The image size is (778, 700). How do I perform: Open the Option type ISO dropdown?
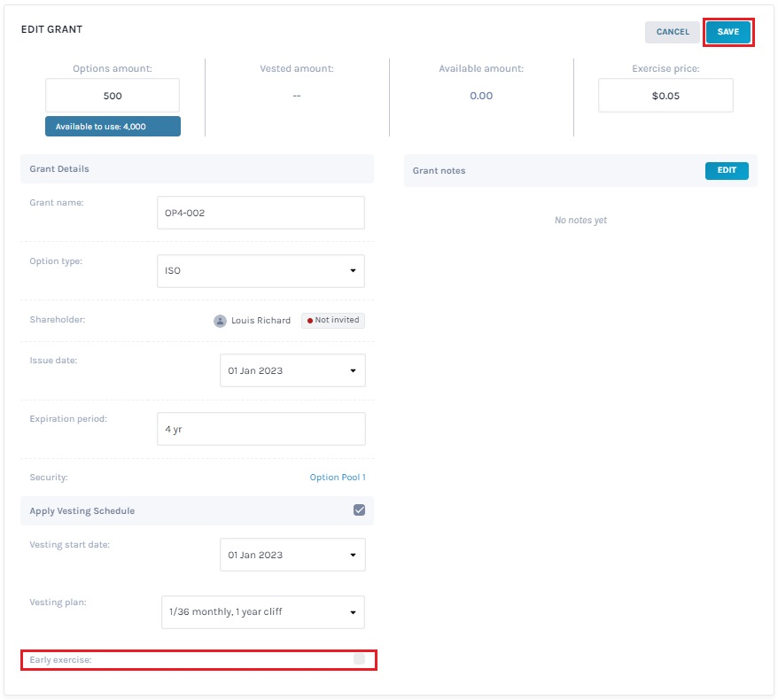(x=261, y=271)
